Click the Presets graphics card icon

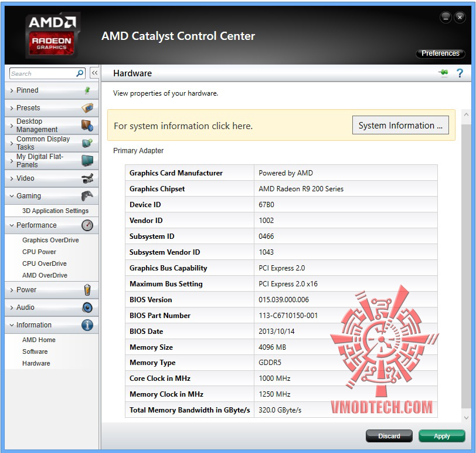click(x=87, y=108)
